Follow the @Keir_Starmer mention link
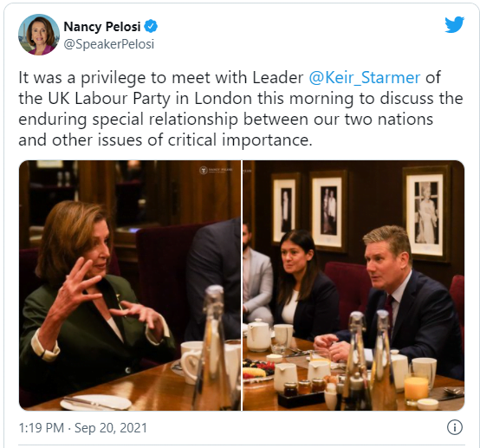Image resolution: width=480 pixels, height=448 pixels. pos(364,77)
